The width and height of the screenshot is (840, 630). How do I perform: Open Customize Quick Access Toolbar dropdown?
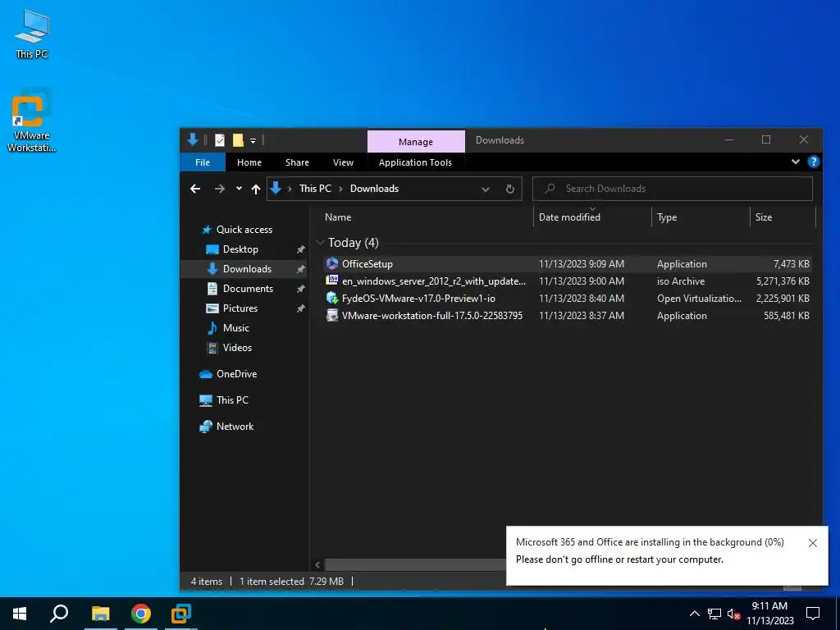pyautogui.click(x=253, y=140)
